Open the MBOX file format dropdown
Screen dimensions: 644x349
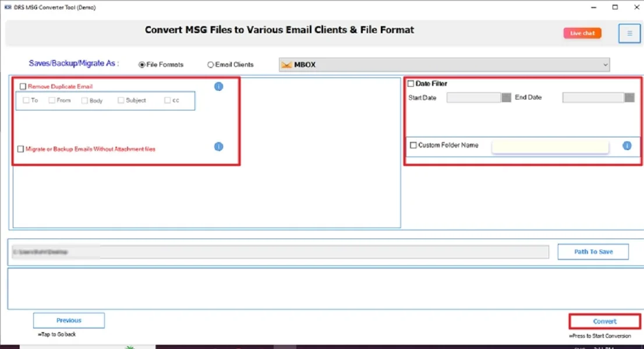[x=606, y=65]
